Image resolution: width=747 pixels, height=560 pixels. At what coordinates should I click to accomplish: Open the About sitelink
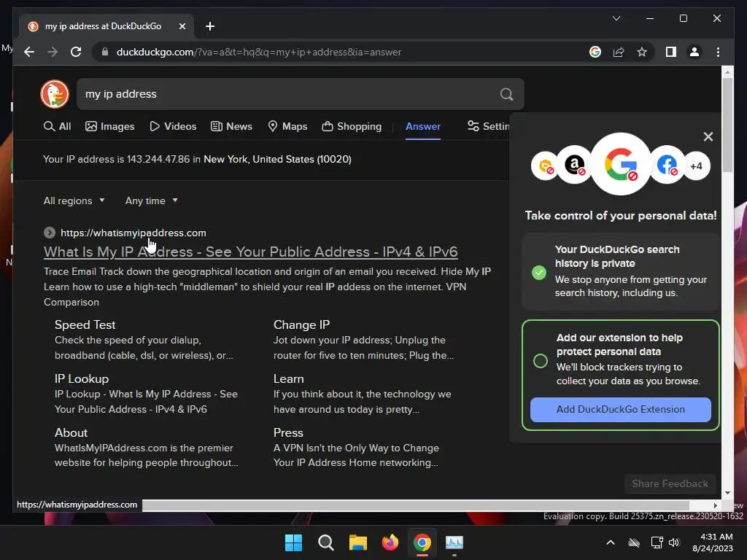click(x=71, y=432)
